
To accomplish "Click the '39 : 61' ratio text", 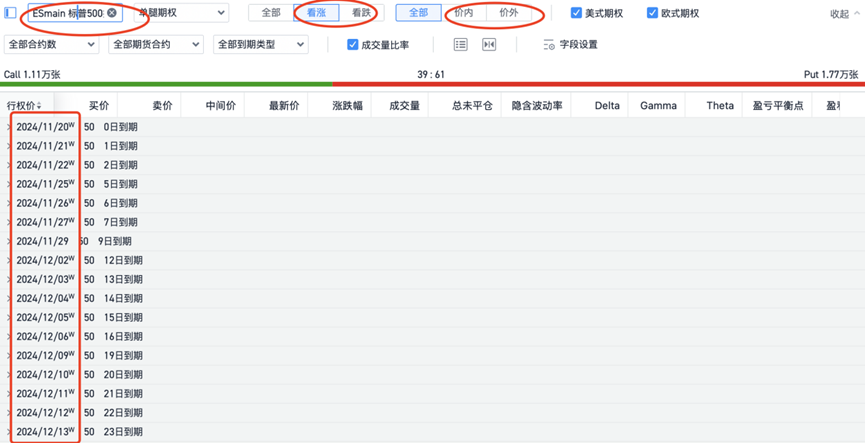I will coord(431,74).
